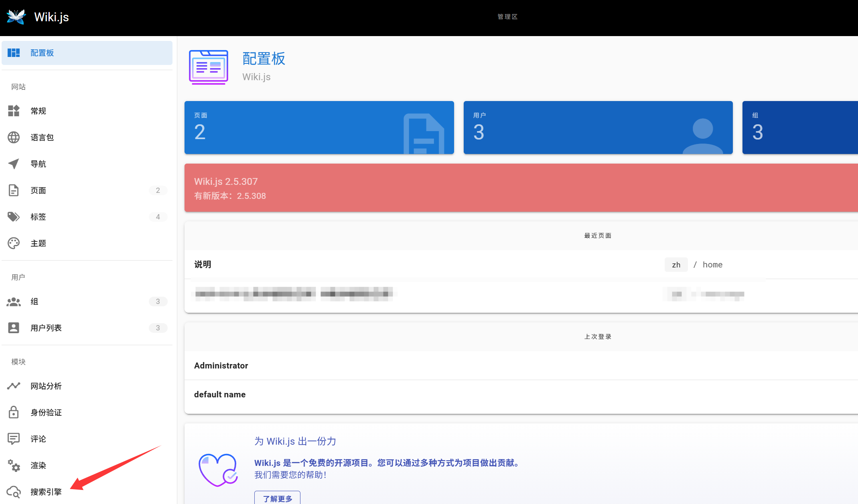858x504 pixels.
Task: Click the 用户列表 count badge
Action: [x=158, y=328]
